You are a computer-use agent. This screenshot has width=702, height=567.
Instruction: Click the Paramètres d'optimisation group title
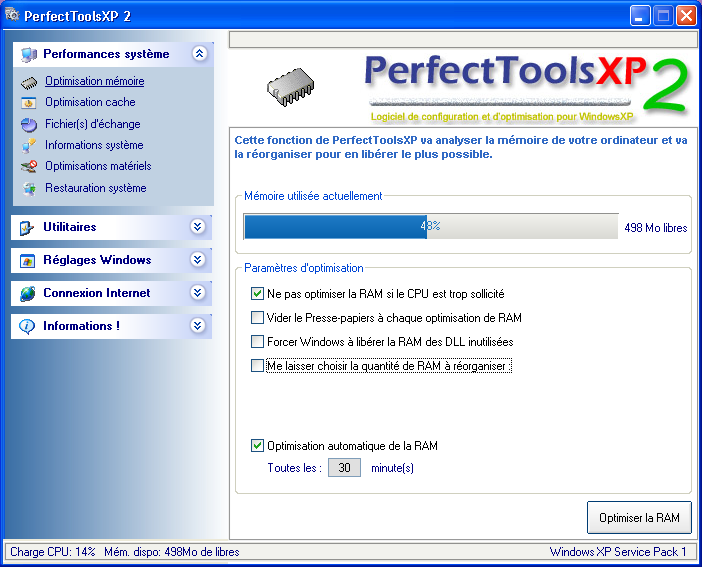(x=304, y=268)
